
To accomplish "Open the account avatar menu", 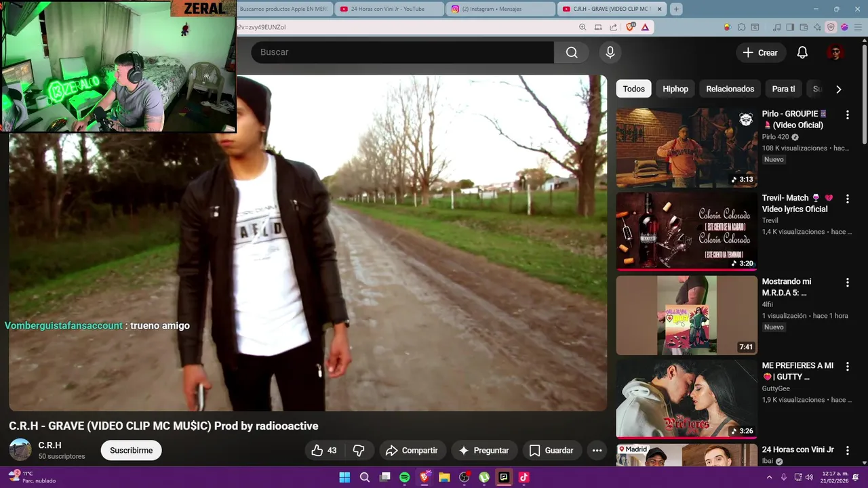I will click(835, 52).
